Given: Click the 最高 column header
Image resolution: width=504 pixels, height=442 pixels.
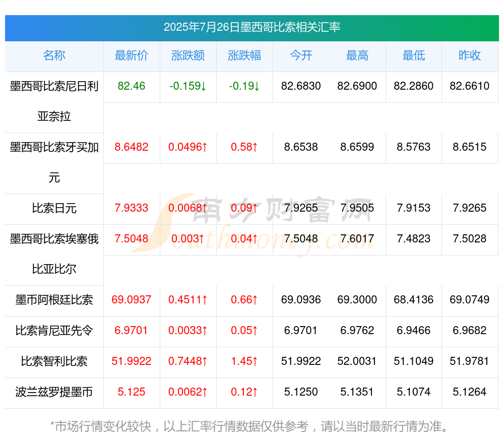Looking at the screenshot, I should point(357,55).
